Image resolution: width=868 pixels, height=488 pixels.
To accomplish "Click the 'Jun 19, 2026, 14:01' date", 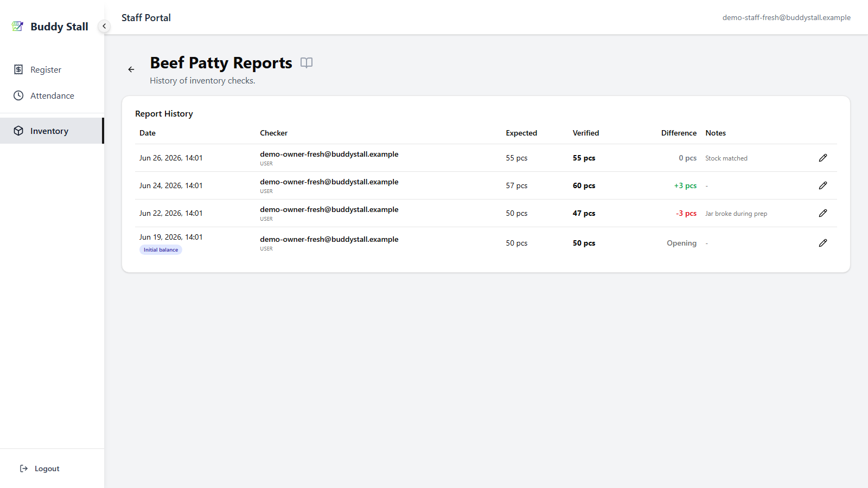I will (x=171, y=237).
